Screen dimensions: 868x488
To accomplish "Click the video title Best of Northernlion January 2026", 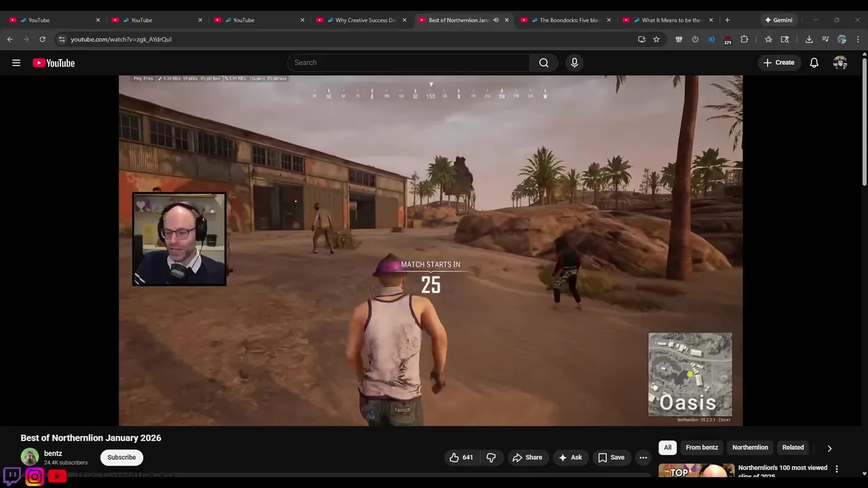I will pyautogui.click(x=91, y=438).
